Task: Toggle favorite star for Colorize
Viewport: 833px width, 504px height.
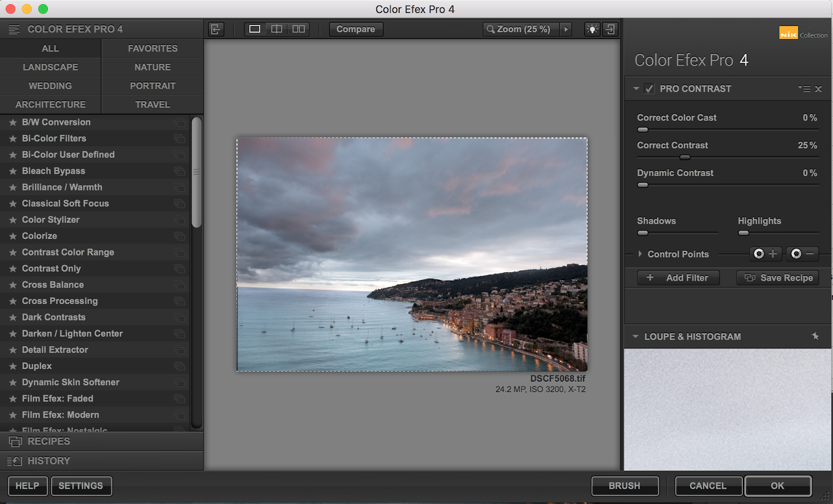Action: tap(13, 236)
